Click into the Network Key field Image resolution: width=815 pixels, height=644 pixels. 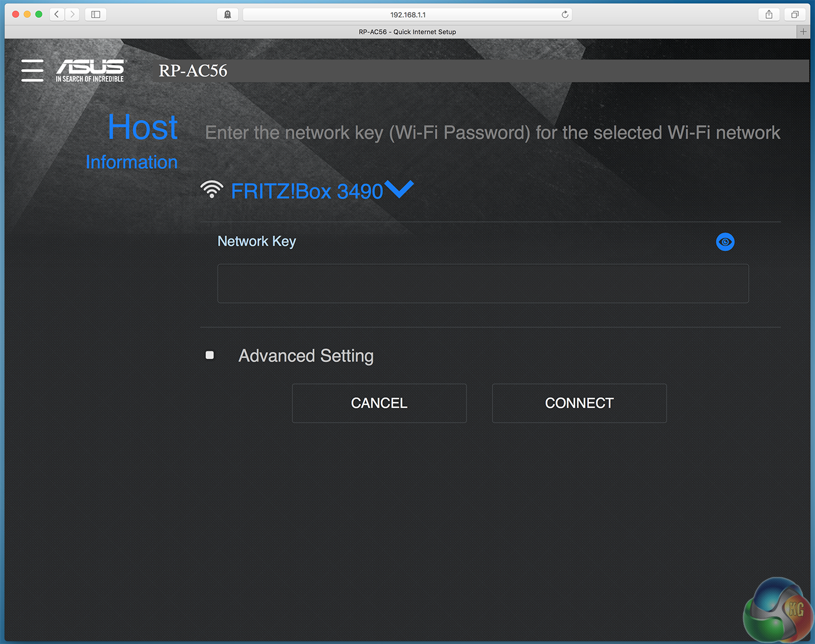point(482,284)
